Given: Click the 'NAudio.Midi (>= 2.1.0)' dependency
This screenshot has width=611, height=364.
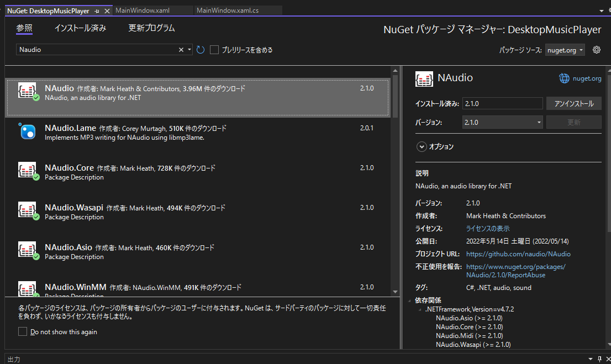Looking at the screenshot, I should pos(470,336).
